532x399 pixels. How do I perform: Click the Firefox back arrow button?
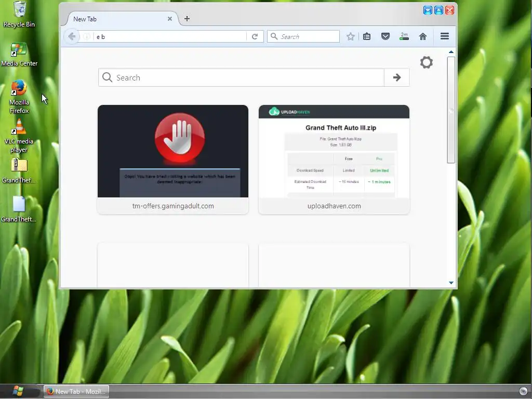point(72,36)
